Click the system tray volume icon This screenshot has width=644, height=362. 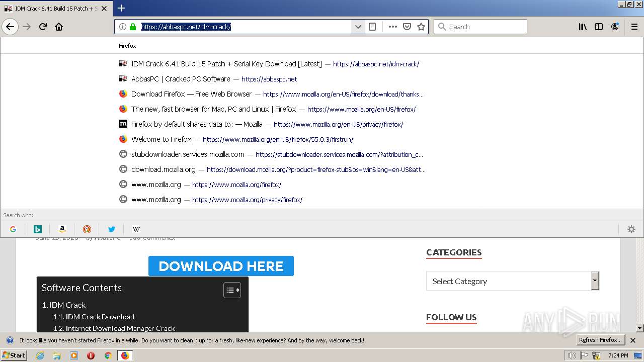click(572, 355)
